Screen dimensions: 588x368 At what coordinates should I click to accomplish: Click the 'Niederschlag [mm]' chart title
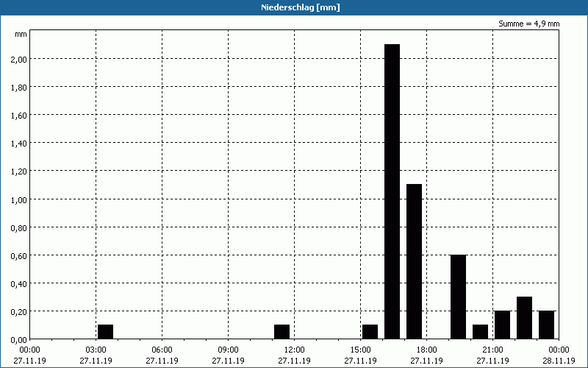pos(301,7)
